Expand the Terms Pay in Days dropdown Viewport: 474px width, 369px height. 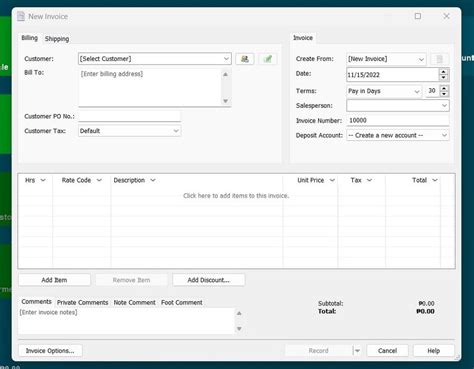[x=417, y=91]
